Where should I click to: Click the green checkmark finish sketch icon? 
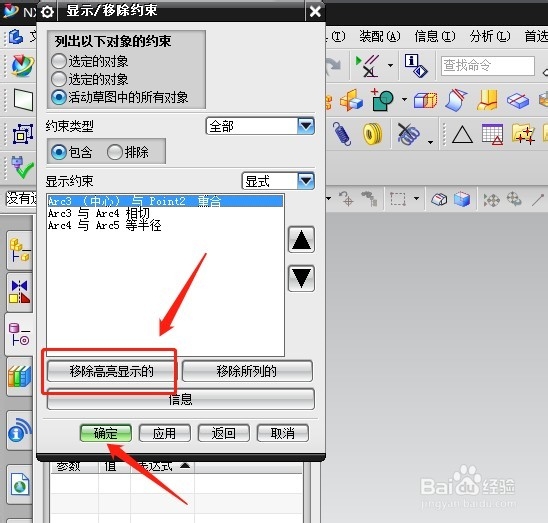23,167
